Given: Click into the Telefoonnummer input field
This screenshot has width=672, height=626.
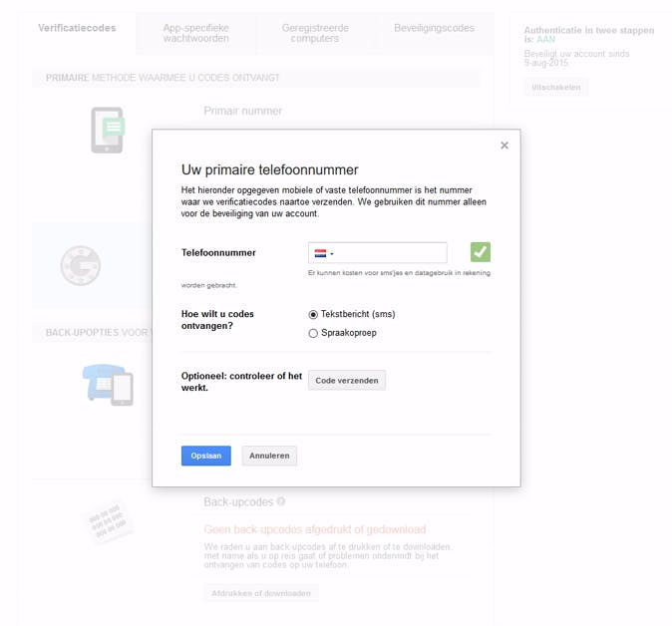Looking at the screenshot, I should tap(377, 253).
